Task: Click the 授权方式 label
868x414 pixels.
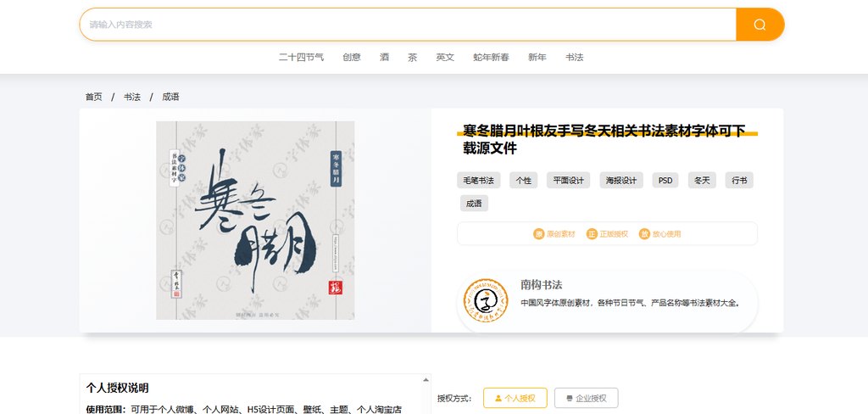Action: (x=454, y=398)
